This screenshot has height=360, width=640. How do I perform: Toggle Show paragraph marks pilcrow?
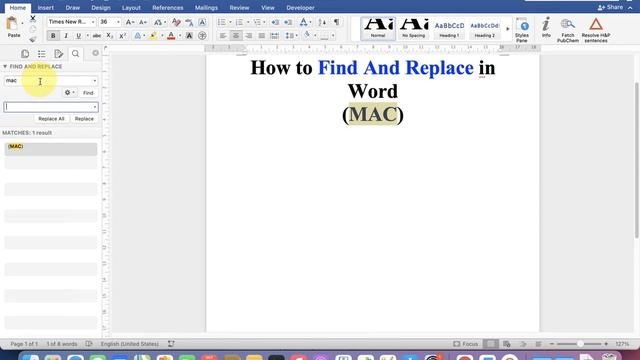click(x=336, y=22)
